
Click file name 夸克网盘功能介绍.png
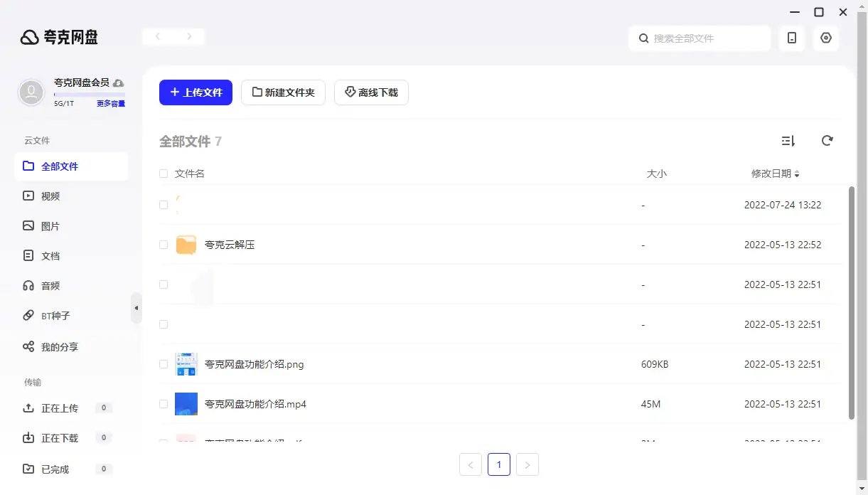(254, 364)
